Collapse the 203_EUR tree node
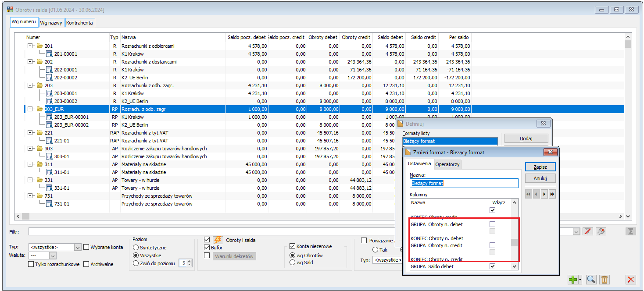The width and height of the screenshot is (644, 291). (x=30, y=109)
